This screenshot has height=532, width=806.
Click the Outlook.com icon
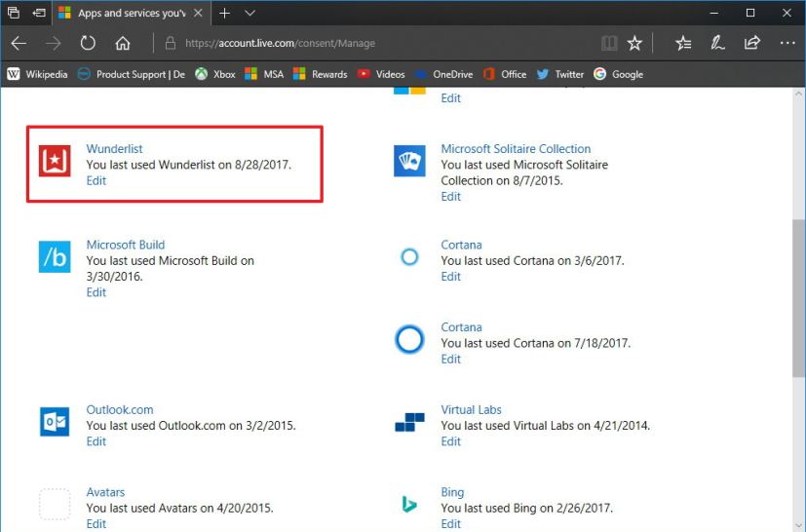[55, 422]
